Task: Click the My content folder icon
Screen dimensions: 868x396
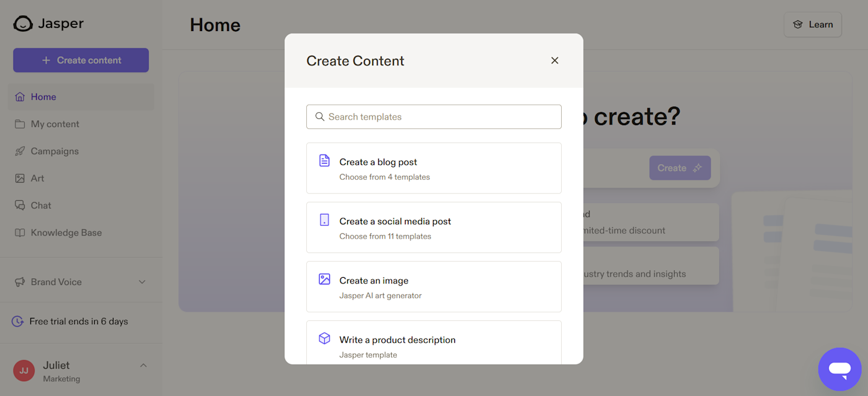Action: tap(20, 124)
